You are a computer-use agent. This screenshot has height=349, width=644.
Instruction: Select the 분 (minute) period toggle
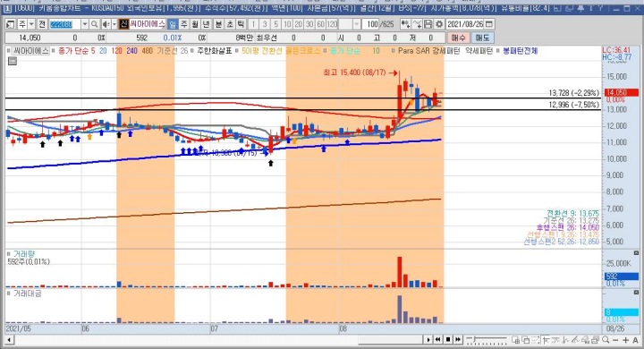point(218,24)
